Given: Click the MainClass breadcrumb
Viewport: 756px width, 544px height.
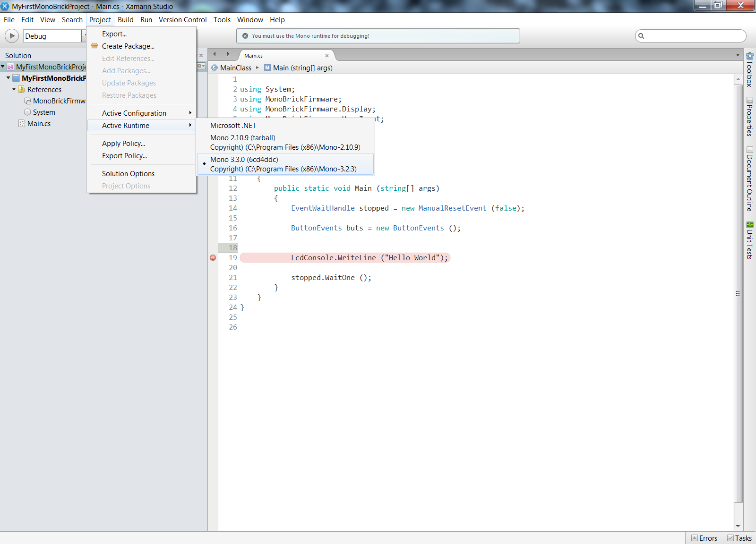Looking at the screenshot, I should tap(236, 68).
